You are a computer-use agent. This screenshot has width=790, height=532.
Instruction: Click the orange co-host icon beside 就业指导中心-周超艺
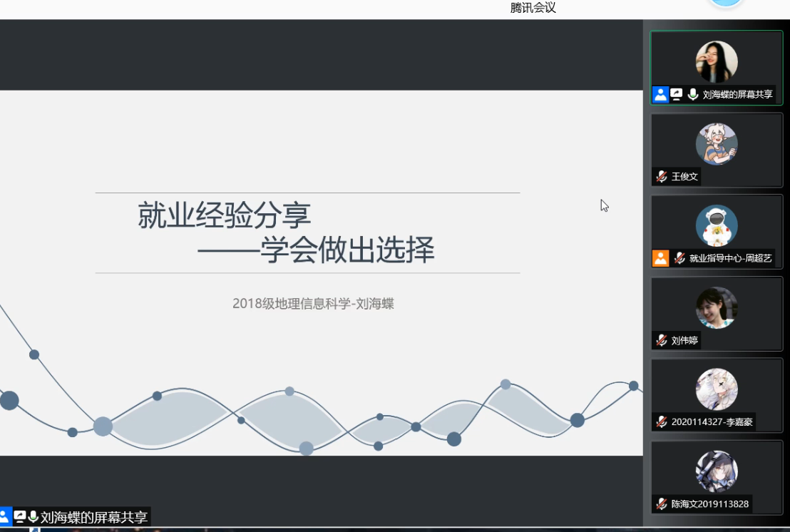661,258
